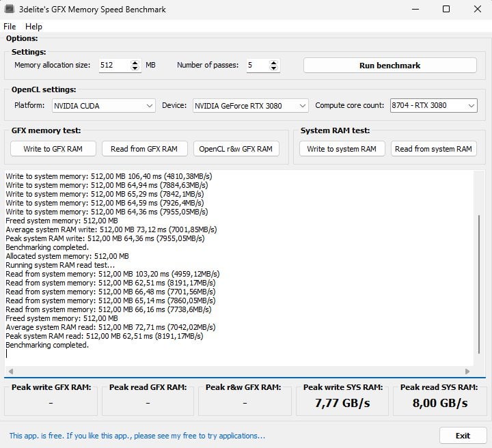Image resolution: width=492 pixels, height=448 pixels.
Task: Click the 'Peak system RAM read' log line
Action: click(104, 337)
